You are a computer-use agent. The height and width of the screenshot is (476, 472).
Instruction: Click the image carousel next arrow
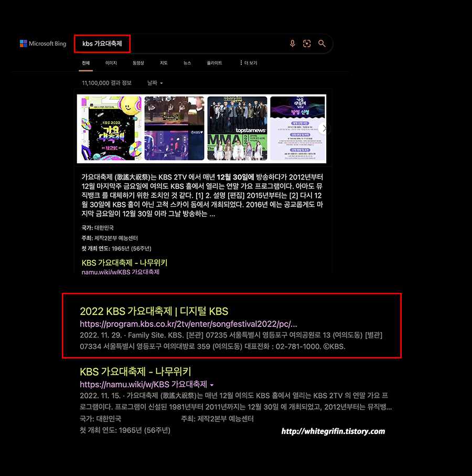(x=324, y=129)
